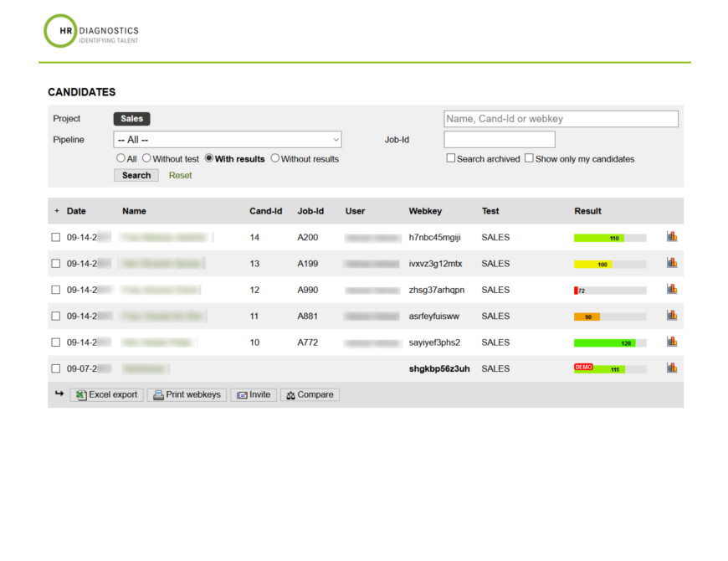Screen dimensions: 728x561
Task: Tick checkbox for candidate with Cand-Id 11
Action: click(56, 317)
